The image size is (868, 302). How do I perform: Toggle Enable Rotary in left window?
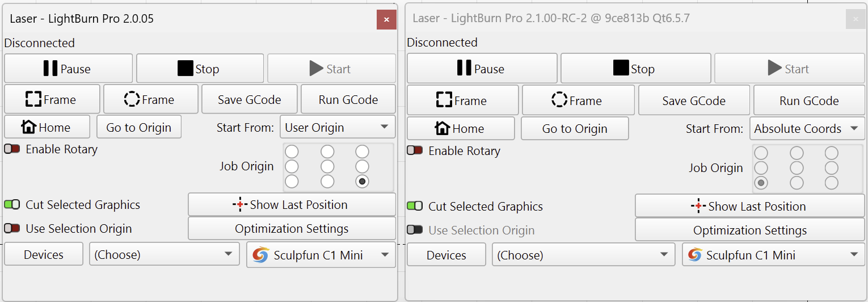(12, 149)
